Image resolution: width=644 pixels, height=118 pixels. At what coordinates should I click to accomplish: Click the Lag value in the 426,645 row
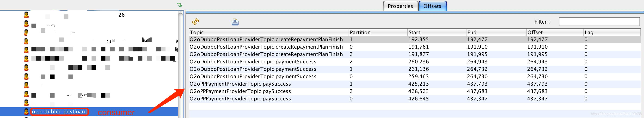pyautogui.click(x=586, y=99)
